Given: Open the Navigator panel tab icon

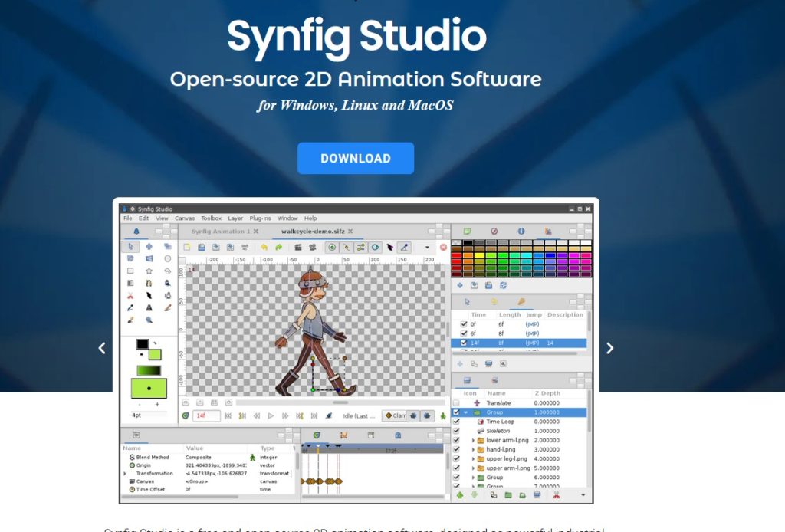Looking at the screenshot, I should tap(494, 232).
